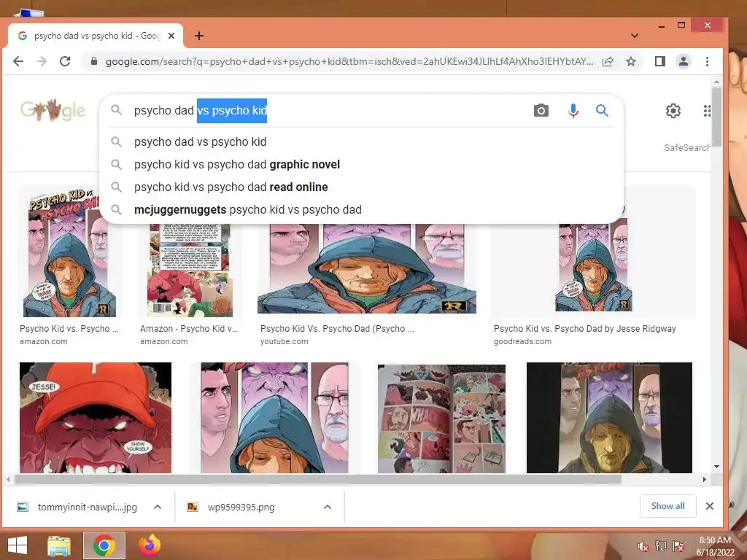Share this page from the address bar
Screen dimensions: 747x560
coord(608,61)
